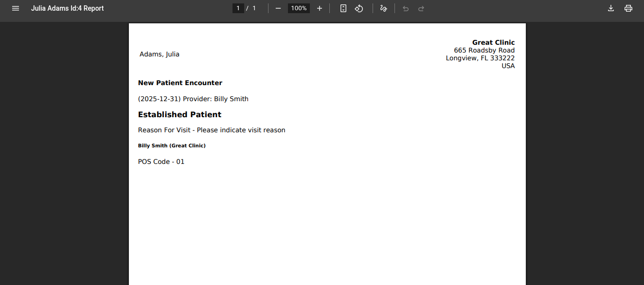Rotate the document counterclockwise
The image size is (644, 285).
pyautogui.click(x=359, y=8)
